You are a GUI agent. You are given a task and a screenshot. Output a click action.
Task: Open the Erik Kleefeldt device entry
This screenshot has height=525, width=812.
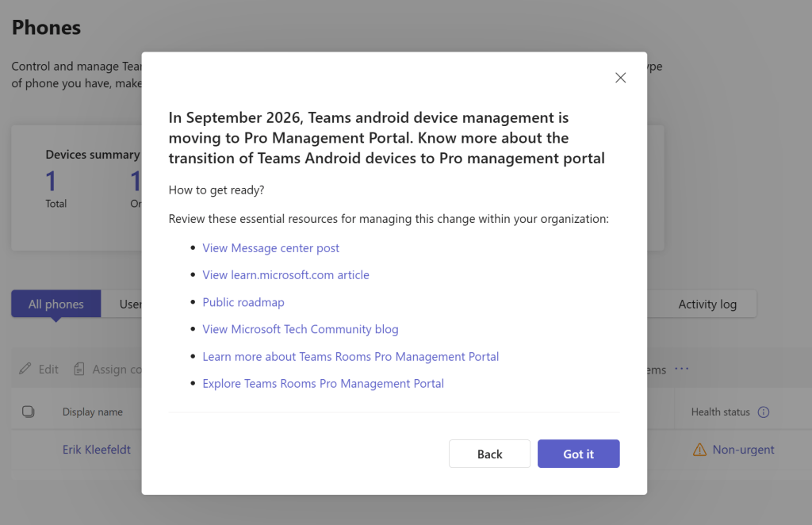point(96,450)
